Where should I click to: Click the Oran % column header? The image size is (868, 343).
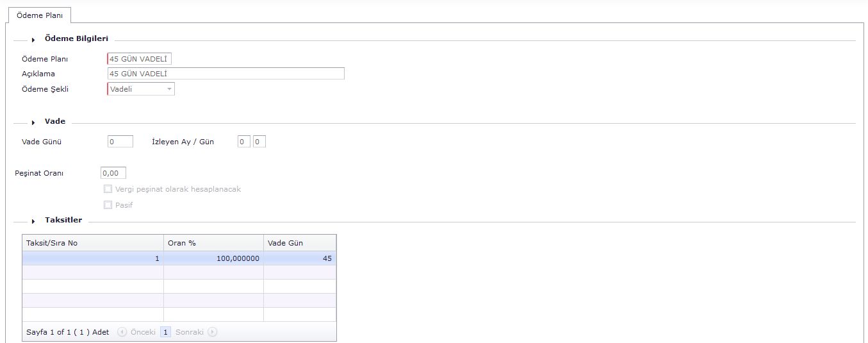pos(213,243)
